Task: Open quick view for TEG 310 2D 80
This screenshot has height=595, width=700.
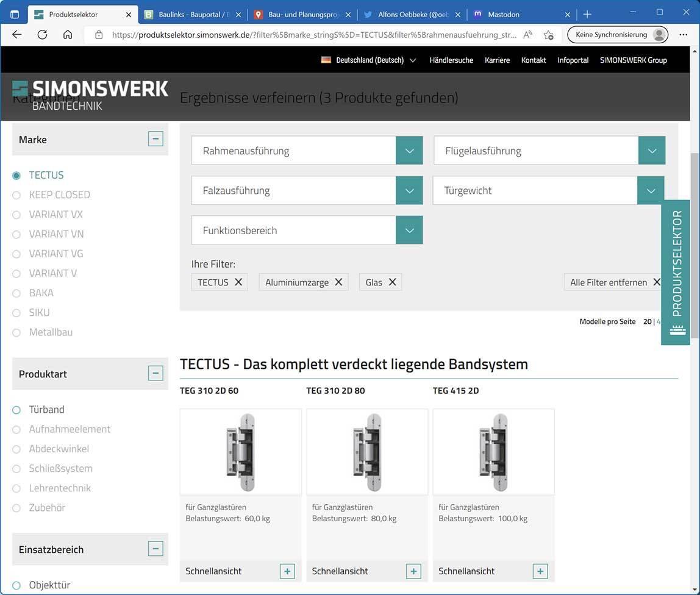Action: [413, 571]
